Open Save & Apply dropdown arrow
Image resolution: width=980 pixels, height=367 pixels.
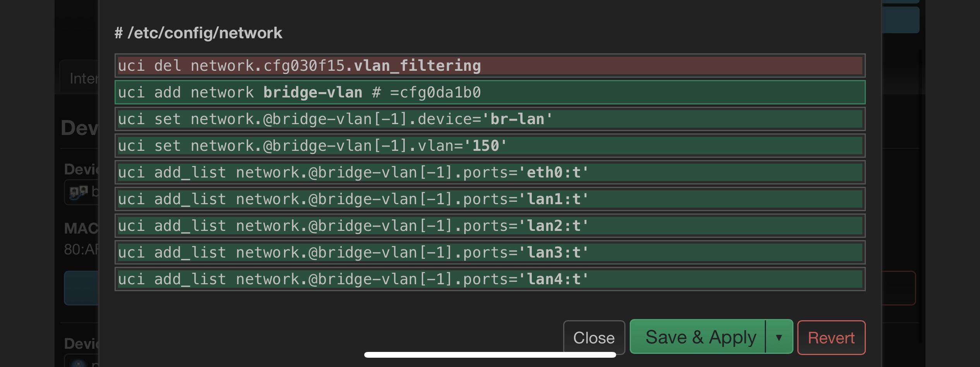(x=779, y=337)
